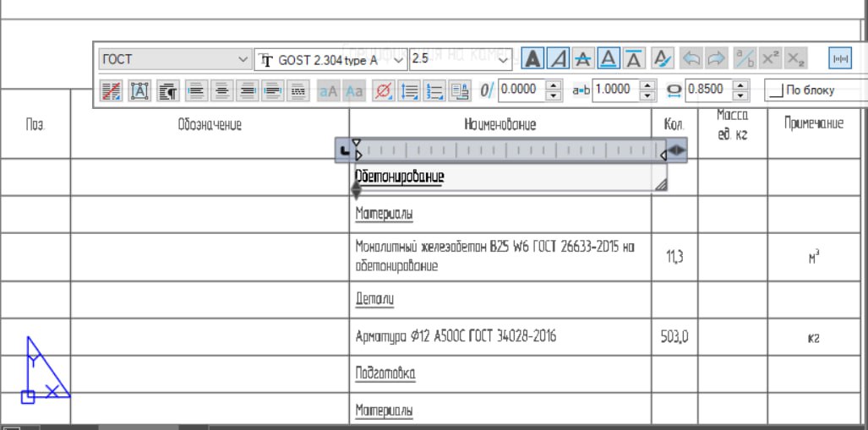The height and width of the screenshot is (430, 868).
Task: Toggle italic text formatting
Action: tap(558, 59)
